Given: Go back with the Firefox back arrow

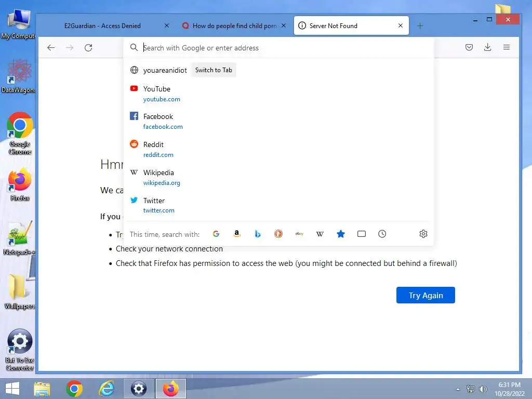Looking at the screenshot, I should point(51,47).
